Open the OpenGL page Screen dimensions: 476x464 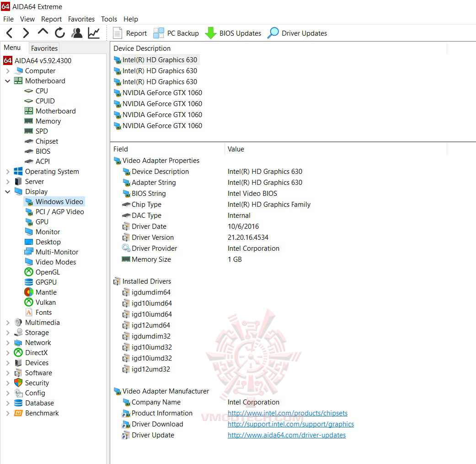pyautogui.click(x=43, y=272)
